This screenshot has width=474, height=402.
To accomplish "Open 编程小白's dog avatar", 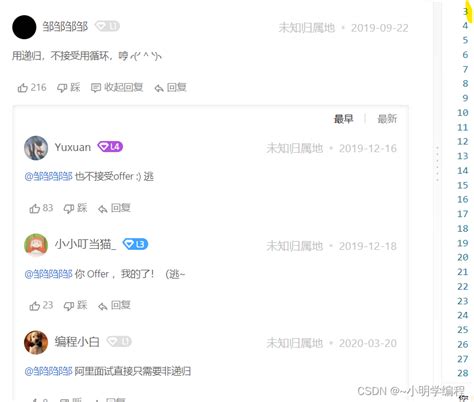I will (x=36, y=342).
